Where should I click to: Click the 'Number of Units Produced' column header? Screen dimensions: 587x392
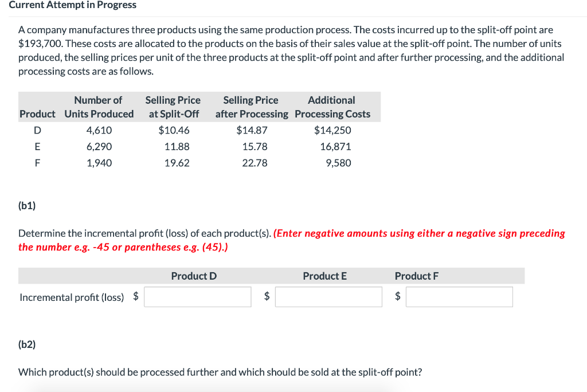(x=99, y=107)
